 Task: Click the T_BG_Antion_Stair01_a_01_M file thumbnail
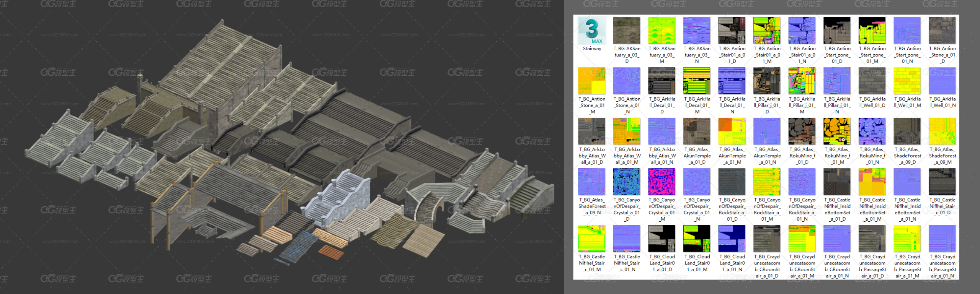(x=767, y=31)
